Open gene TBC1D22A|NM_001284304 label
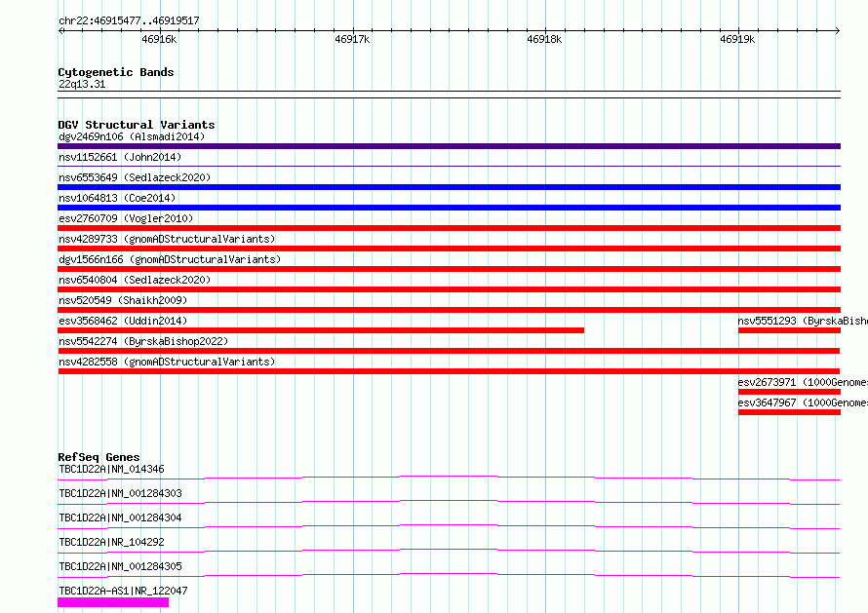 pyautogui.click(x=120, y=517)
